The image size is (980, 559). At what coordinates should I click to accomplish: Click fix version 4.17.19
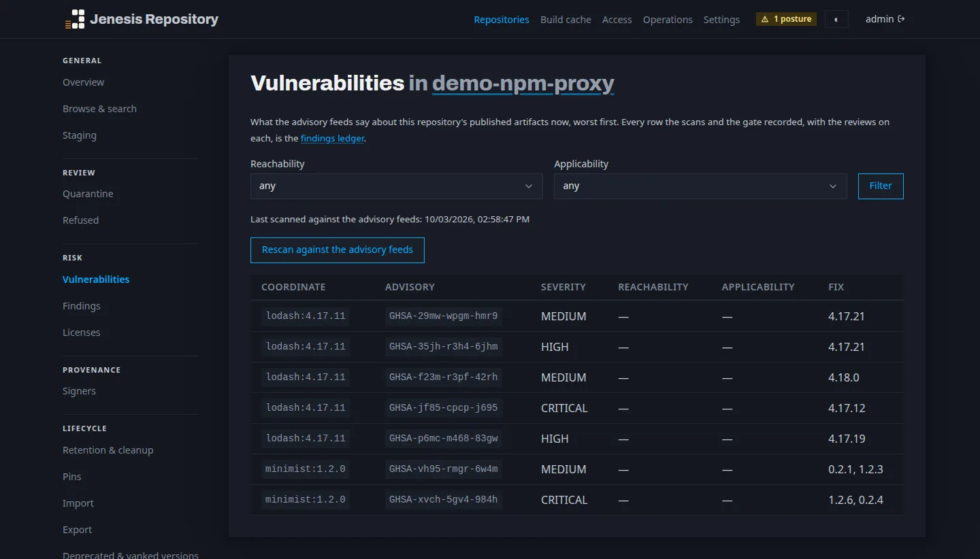coord(847,439)
